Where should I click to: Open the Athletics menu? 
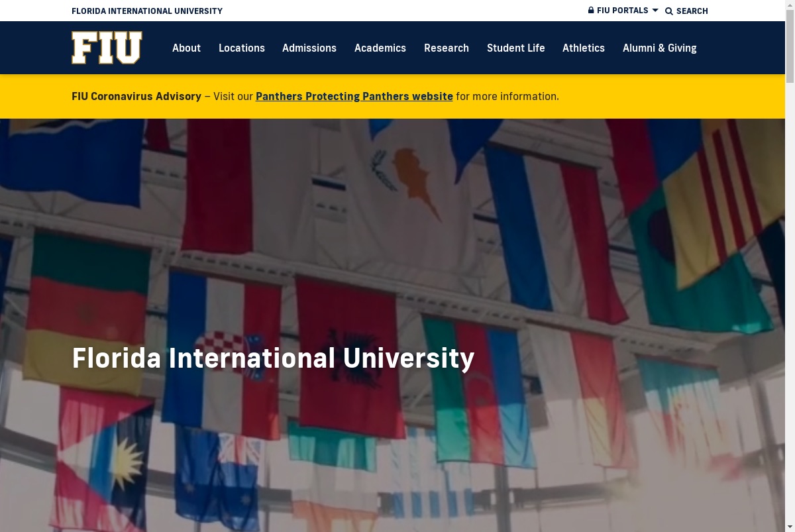click(584, 48)
